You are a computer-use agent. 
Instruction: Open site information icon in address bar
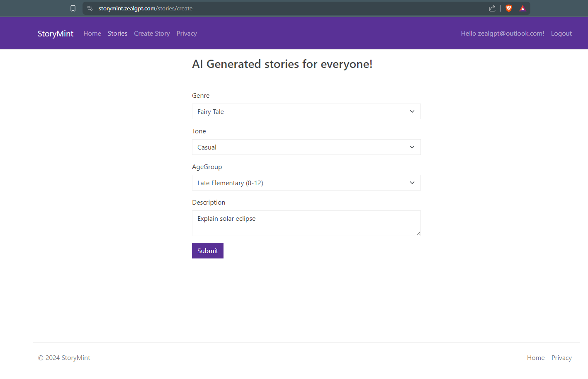pos(90,8)
